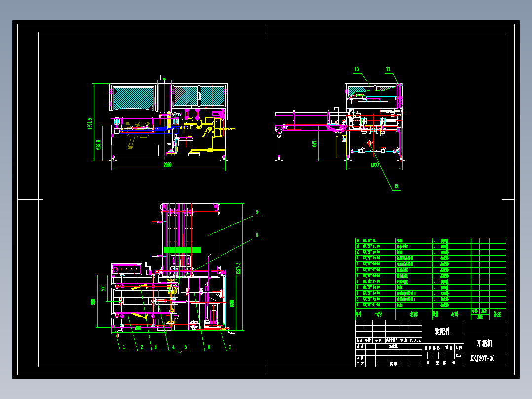Select the 2376.5 overall height dimension
Viewport: 532px width, 399px height.
(x=238, y=268)
